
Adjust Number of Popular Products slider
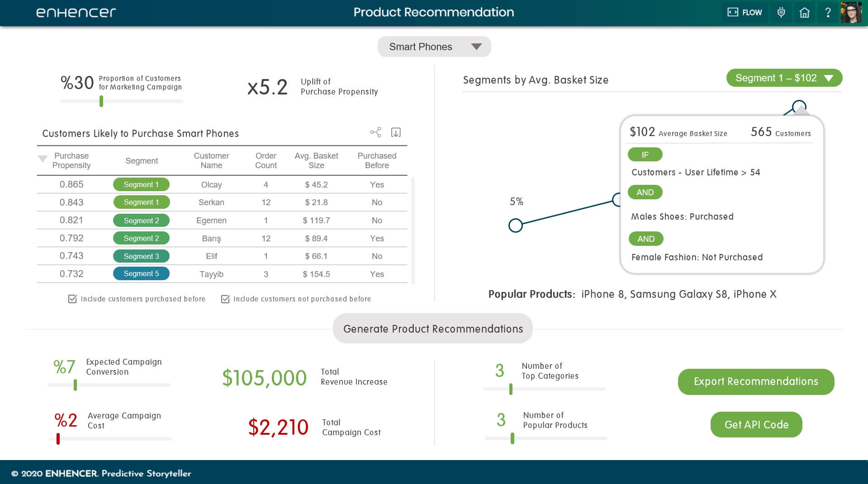point(512,438)
